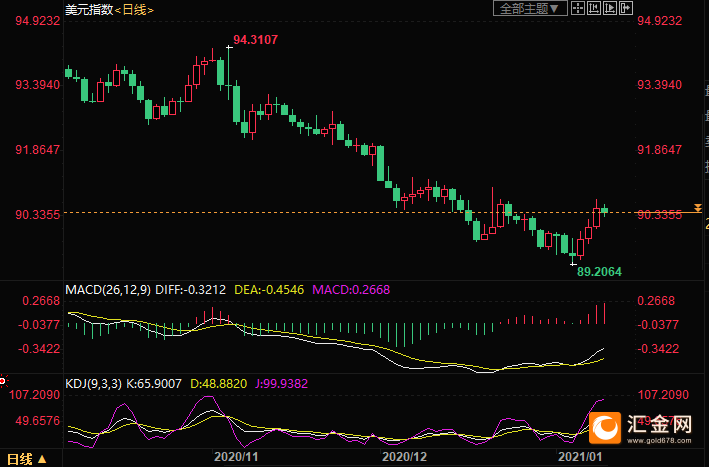
Task: Click right axis price 91.8647
Action: pyautogui.click(x=659, y=150)
